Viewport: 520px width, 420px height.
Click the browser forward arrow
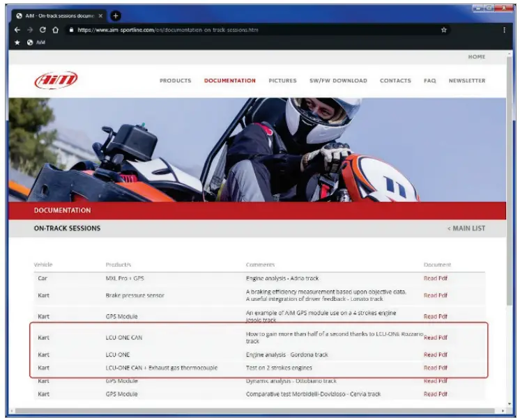click(30, 30)
